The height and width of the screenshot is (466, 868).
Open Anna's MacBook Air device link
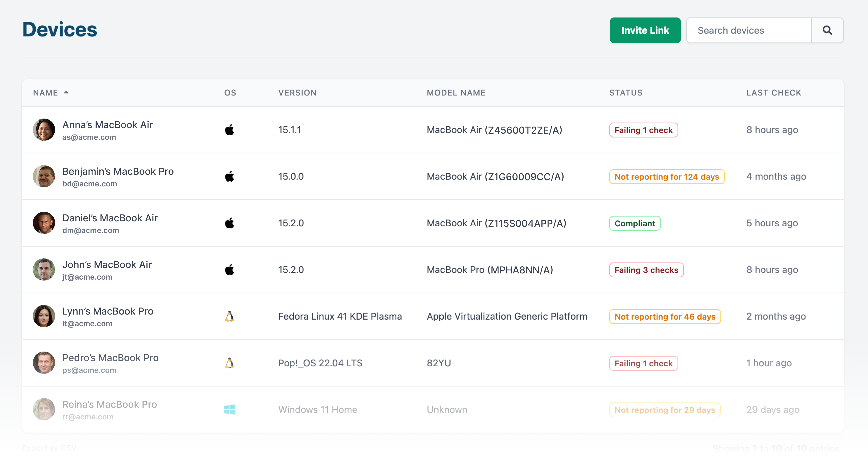(108, 125)
